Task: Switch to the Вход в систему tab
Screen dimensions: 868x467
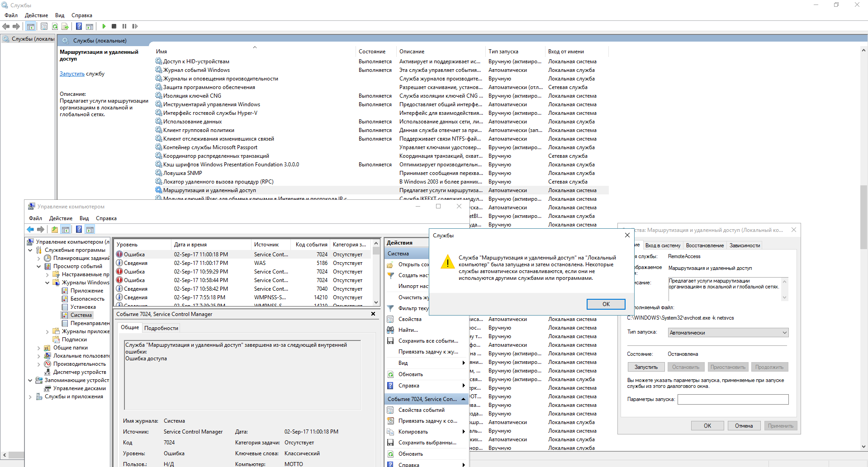Action: (663, 245)
